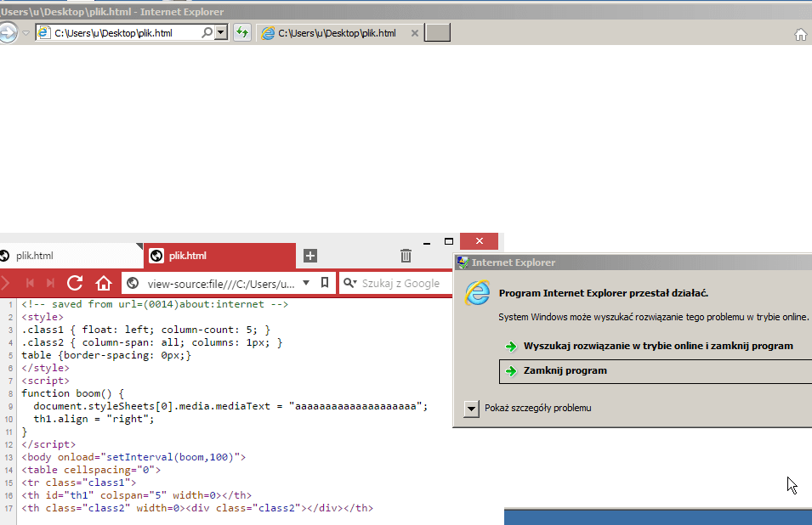
Task: Click "Zamknij program" in the crash dialog
Action: click(656, 371)
